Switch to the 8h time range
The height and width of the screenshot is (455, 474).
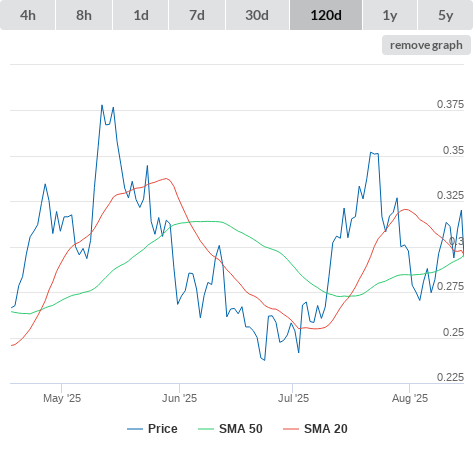pos(84,15)
